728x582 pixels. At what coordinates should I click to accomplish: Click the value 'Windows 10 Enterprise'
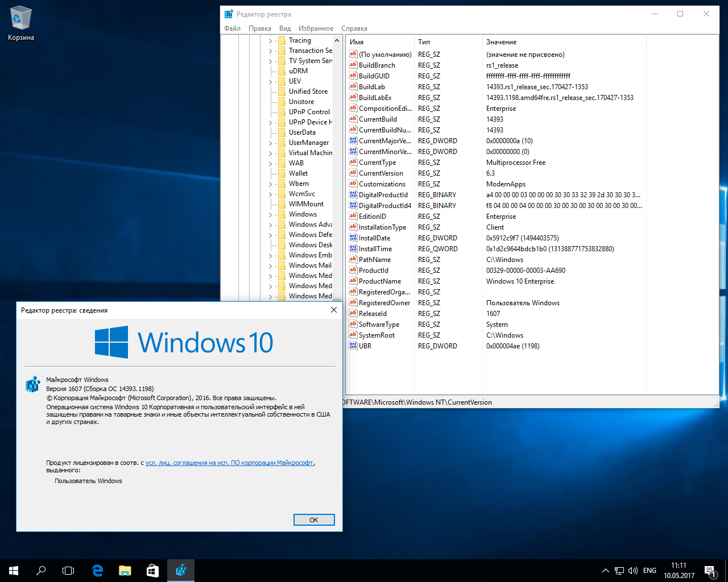(x=520, y=281)
